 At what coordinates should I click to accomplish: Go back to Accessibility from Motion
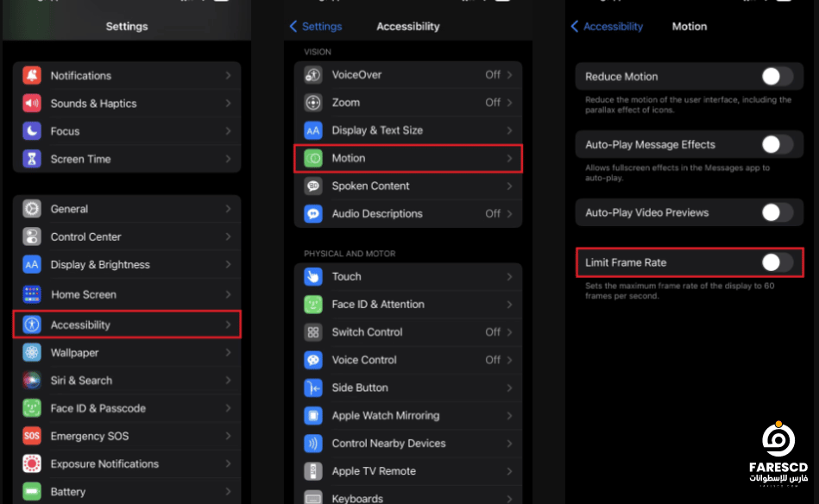point(607,26)
